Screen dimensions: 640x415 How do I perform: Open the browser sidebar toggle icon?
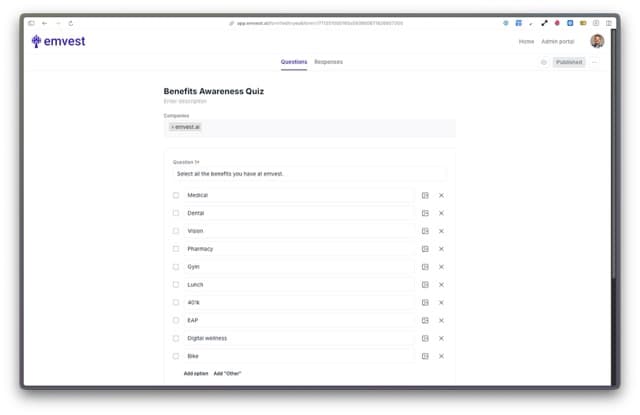coord(31,23)
